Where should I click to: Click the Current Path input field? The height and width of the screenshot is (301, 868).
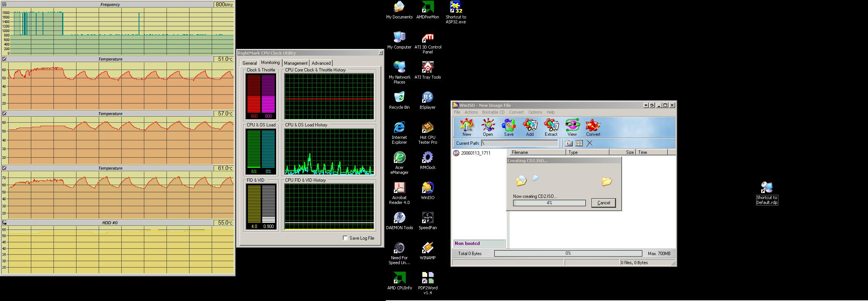pyautogui.click(x=520, y=143)
